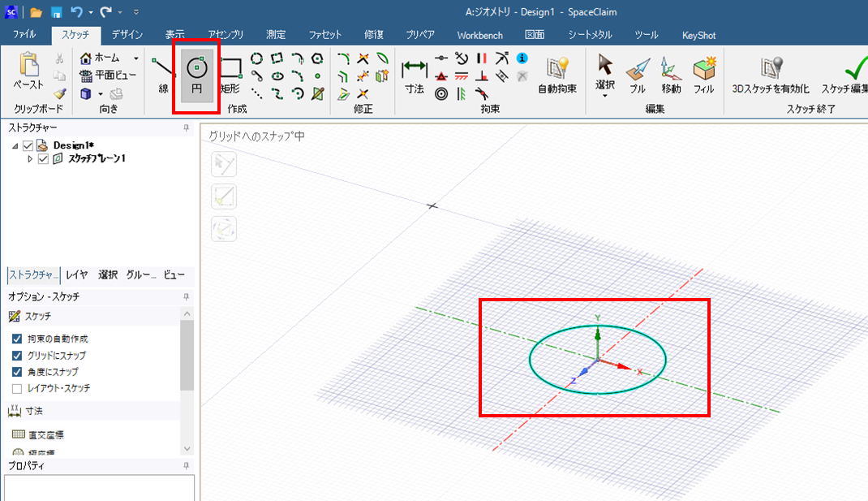Image resolution: width=868 pixels, height=501 pixels.
Task: Apply the red parallel-bars constraint
Action: (482, 58)
